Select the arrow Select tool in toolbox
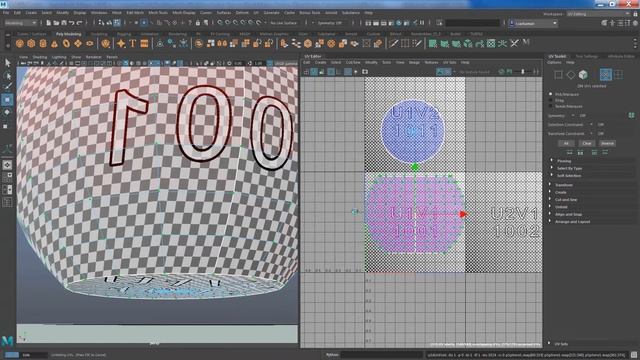The height and width of the screenshot is (360, 640). click(x=7, y=62)
